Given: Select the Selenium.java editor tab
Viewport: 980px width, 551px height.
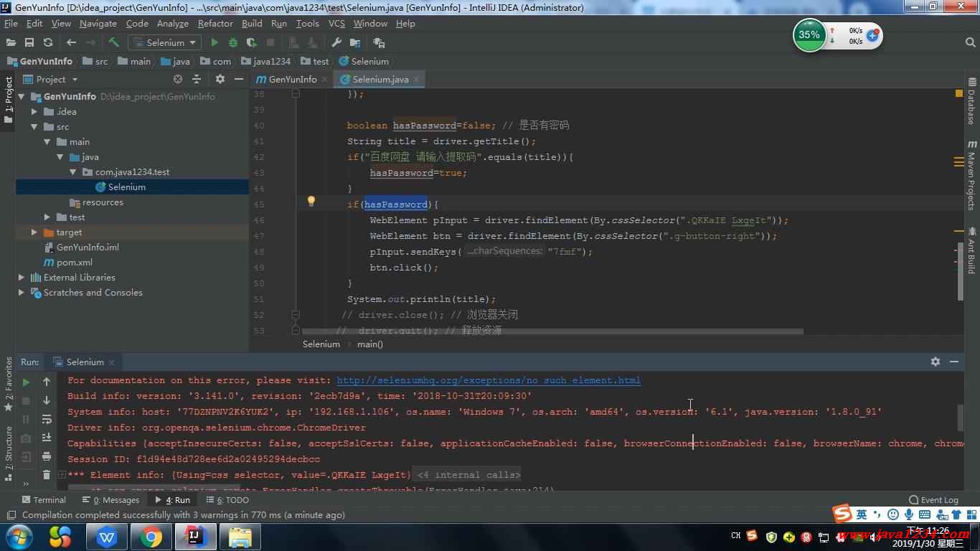Looking at the screenshot, I should click(381, 79).
